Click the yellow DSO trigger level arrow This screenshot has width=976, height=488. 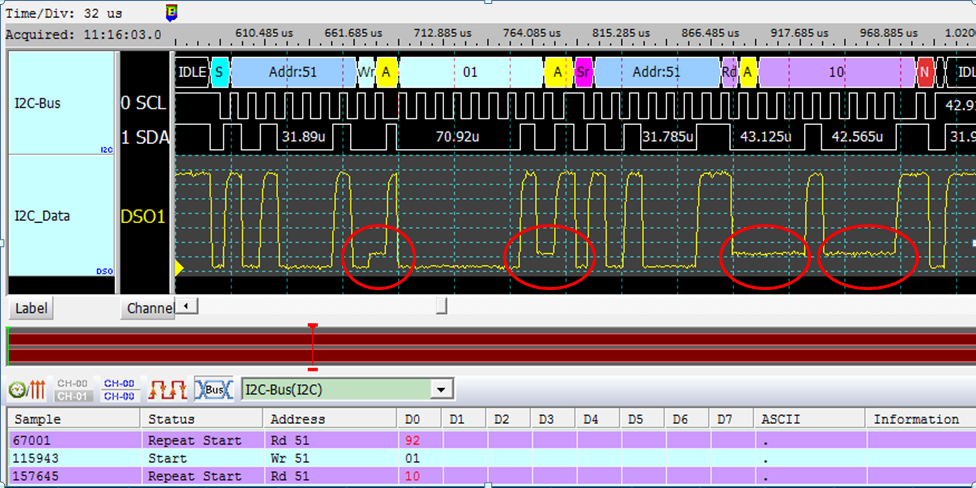tap(180, 268)
